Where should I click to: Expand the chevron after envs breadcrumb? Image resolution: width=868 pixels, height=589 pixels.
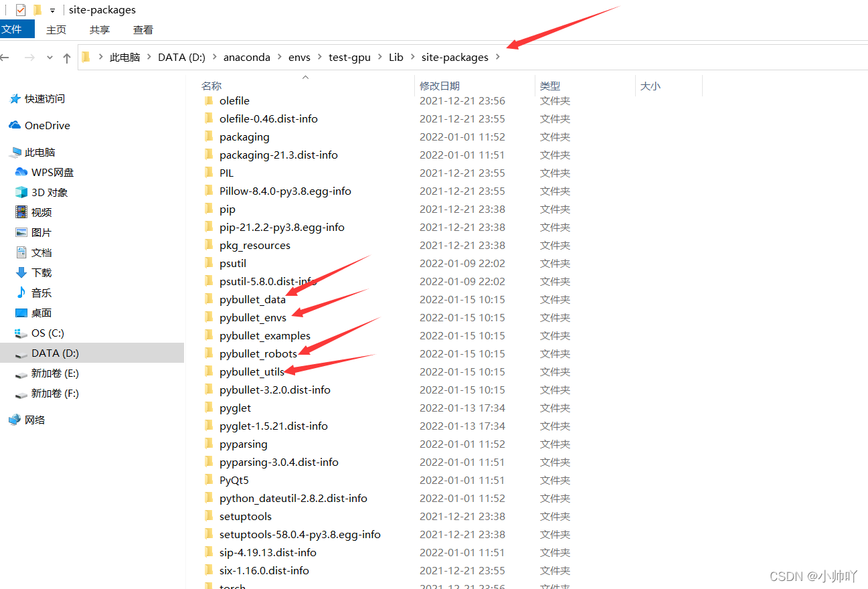pos(320,58)
